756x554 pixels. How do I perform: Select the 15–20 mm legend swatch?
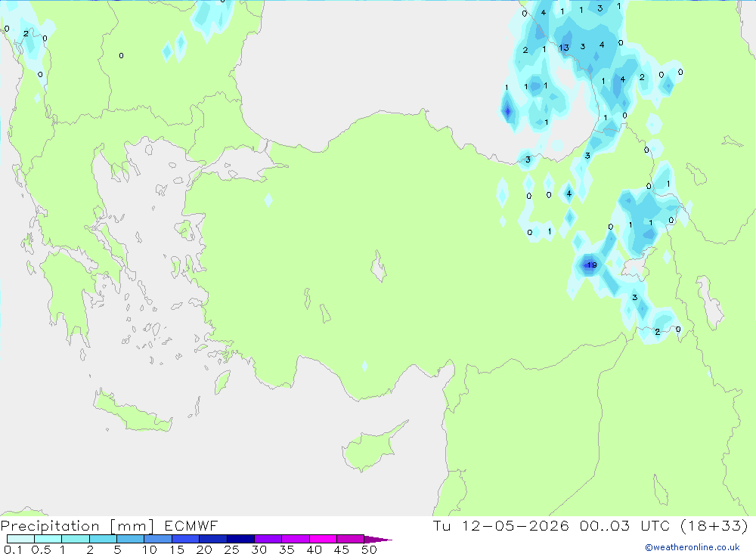186,539
